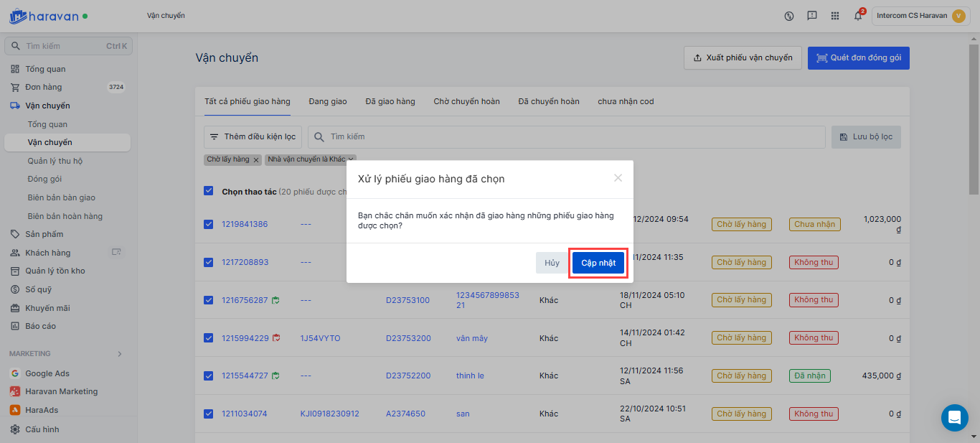Expand the MARKETING section chevron

coord(119,354)
